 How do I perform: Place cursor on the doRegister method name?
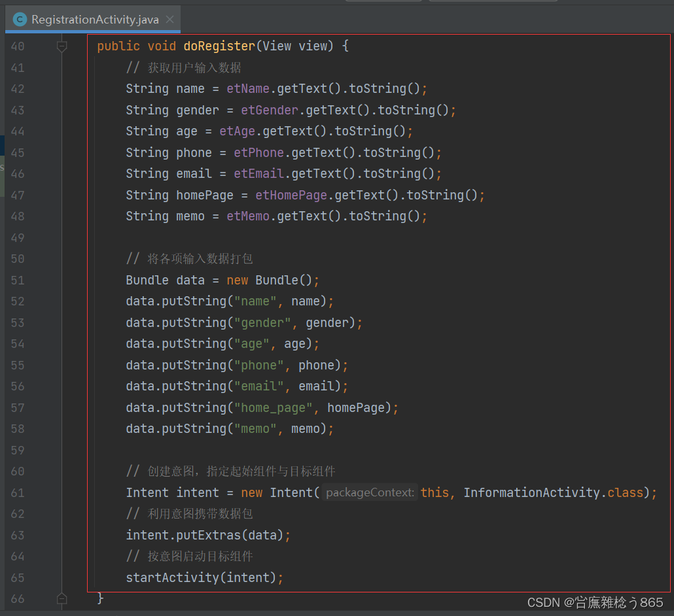click(x=219, y=46)
